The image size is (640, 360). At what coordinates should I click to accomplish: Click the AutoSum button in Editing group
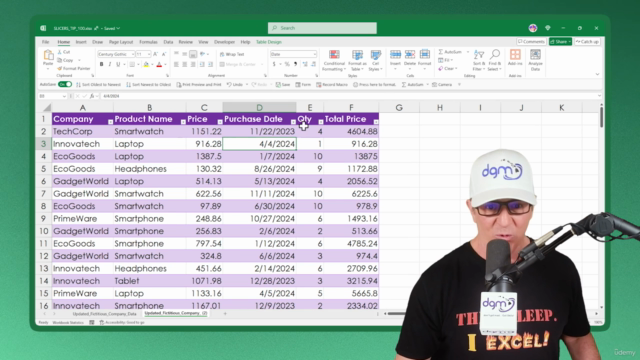(450, 52)
